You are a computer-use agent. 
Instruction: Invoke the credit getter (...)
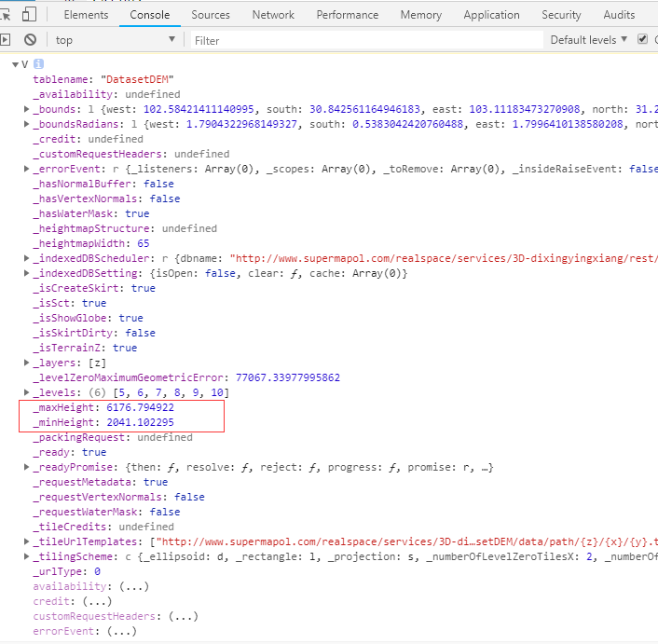coord(97,601)
